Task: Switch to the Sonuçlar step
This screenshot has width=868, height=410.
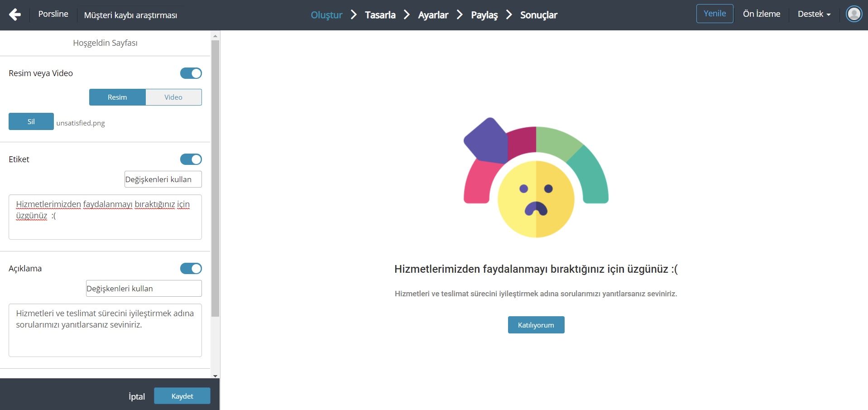Action: point(539,15)
